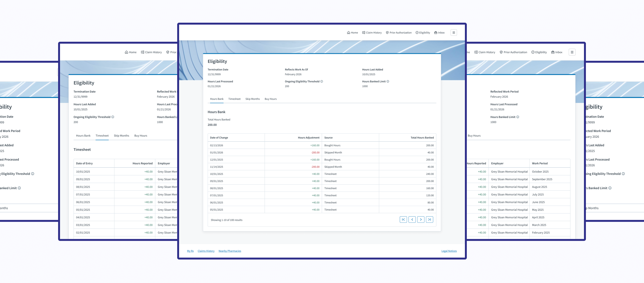Click info icon beside Hours Banked Limit
The image size is (644, 283).
coord(388,81)
